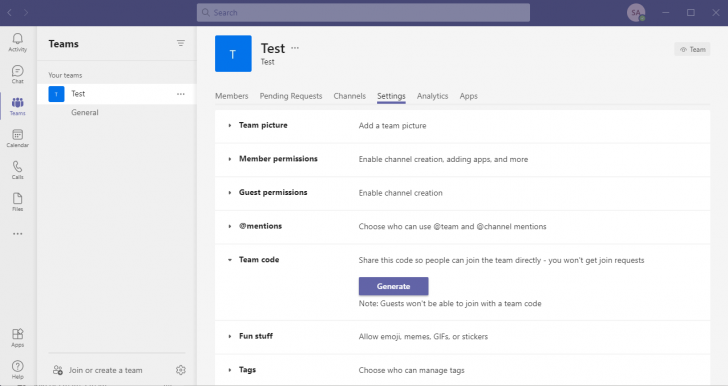This screenshot has width=728, height=386.
Task: Click the Share this code description text
Action: coord(501,260)
